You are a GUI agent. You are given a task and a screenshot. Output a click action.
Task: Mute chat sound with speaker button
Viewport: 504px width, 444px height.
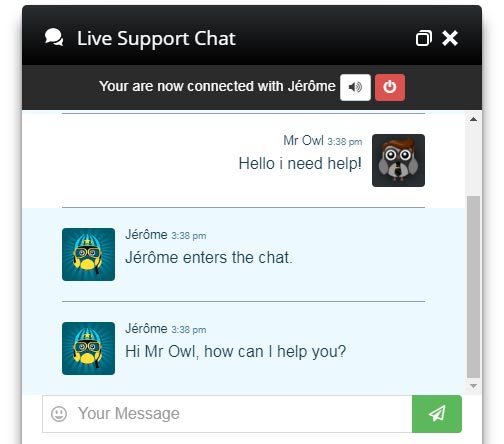(355, 87)
